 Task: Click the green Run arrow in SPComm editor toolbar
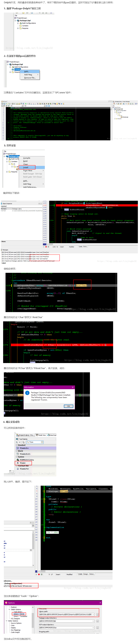[x=26, y=104]
